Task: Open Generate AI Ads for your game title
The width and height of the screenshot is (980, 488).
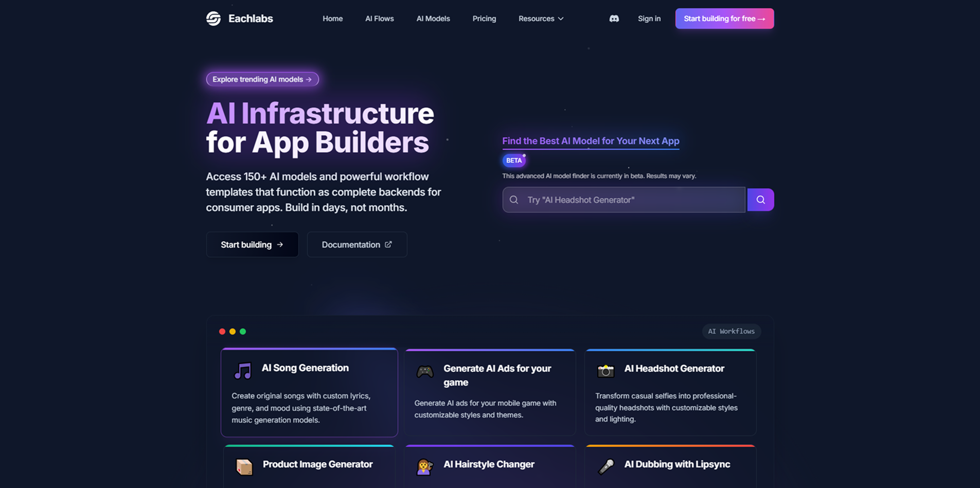Action: (497, 375)
